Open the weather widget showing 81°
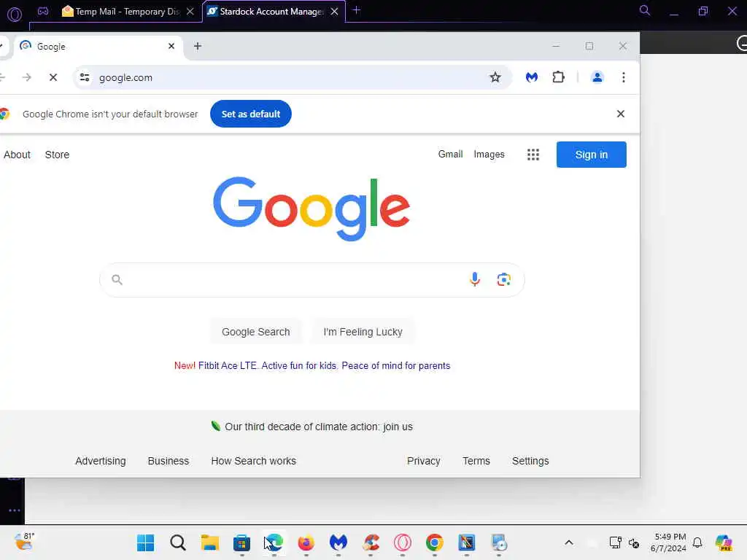The height and width of the screenshot is (560, 747). [24, 542]
